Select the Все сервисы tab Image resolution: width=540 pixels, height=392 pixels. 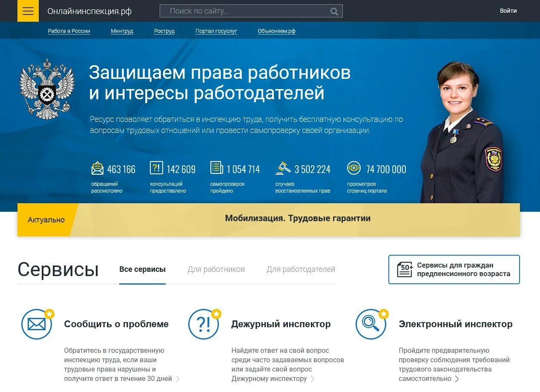click(142, 269)
